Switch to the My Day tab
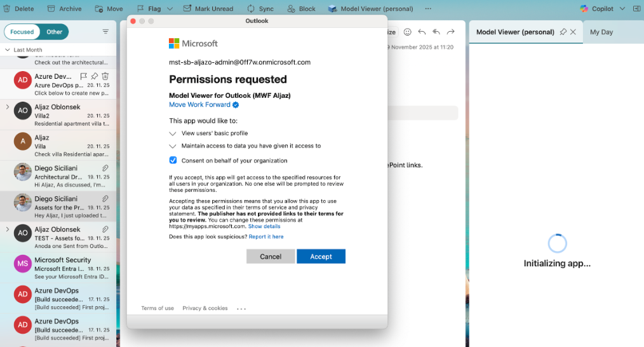Screen dimensions: 644x347 [601, 32]
